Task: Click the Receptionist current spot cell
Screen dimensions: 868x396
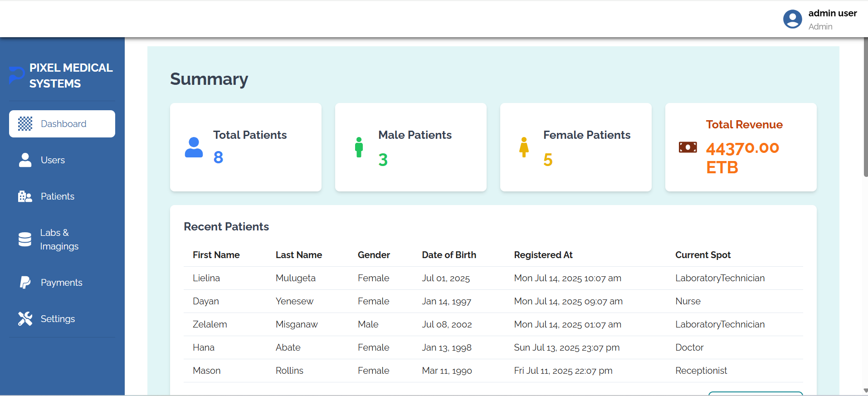Action: tap(701, 371)
